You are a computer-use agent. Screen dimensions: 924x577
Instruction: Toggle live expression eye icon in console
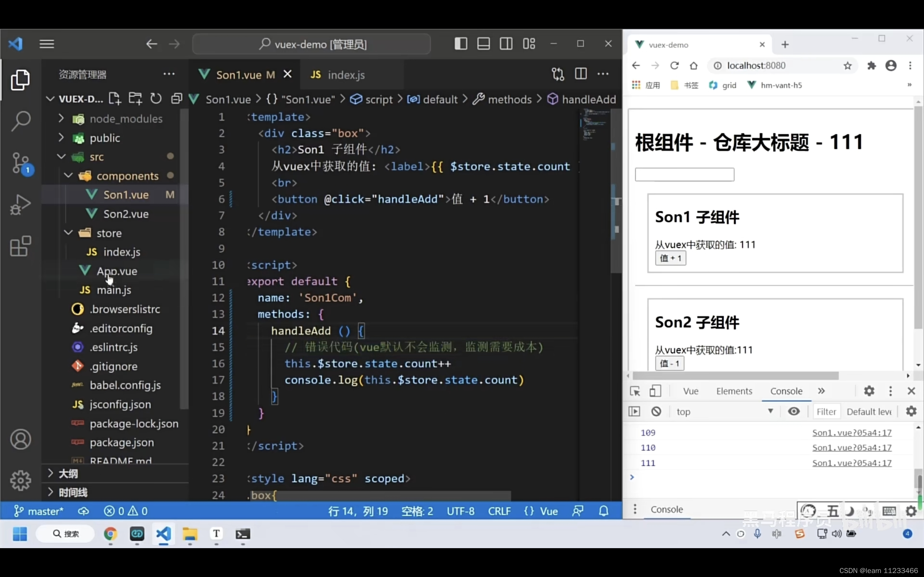(x=793, y=411)
